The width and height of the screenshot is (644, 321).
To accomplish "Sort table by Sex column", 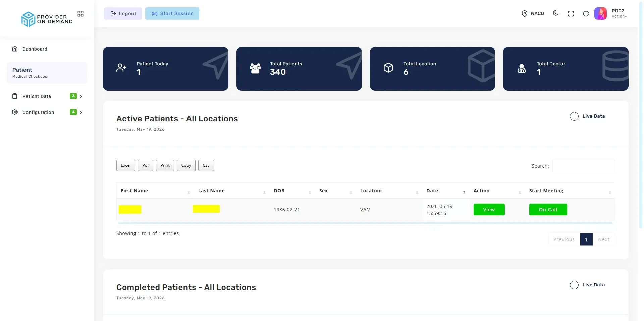I will (x=336, y=191).
